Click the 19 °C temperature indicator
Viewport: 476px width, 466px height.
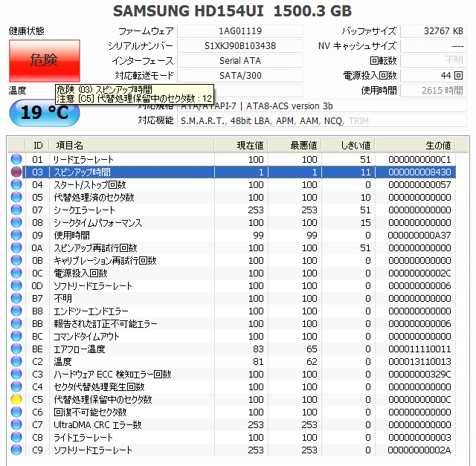45,112
